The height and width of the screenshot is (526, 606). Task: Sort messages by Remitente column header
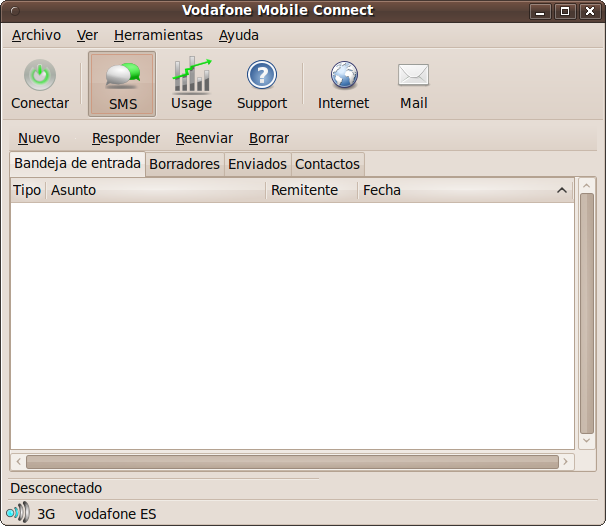[x=311, y=190]
